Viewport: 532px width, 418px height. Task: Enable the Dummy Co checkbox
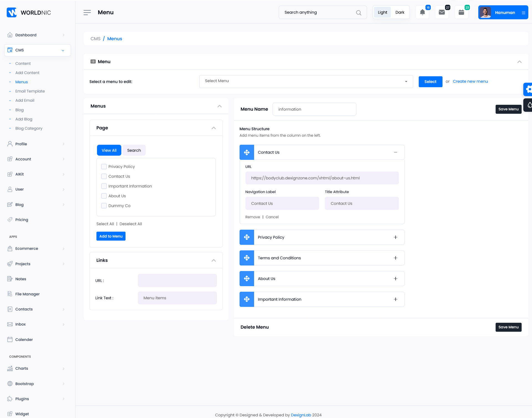(x=104, y=206)
